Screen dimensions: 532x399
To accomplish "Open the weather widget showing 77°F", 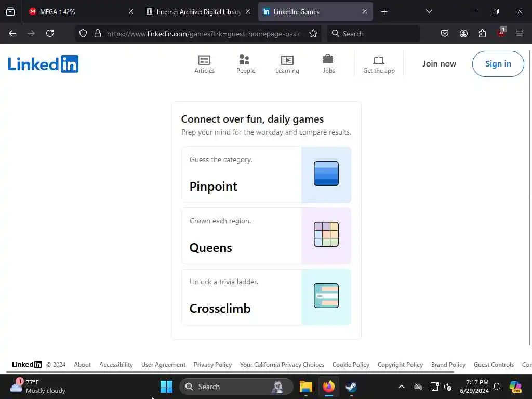I will [x=37, y=387].
